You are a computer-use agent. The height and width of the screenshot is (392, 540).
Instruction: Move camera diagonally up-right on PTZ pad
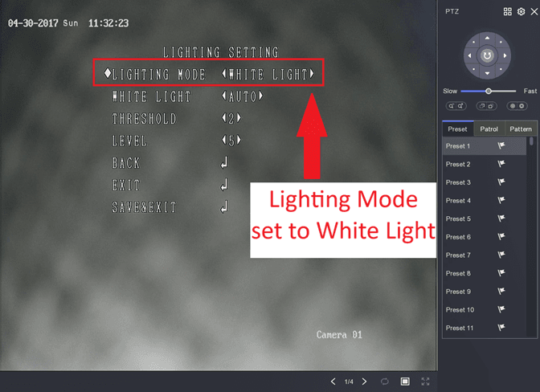pyautogui.click(x=501, y=43)
